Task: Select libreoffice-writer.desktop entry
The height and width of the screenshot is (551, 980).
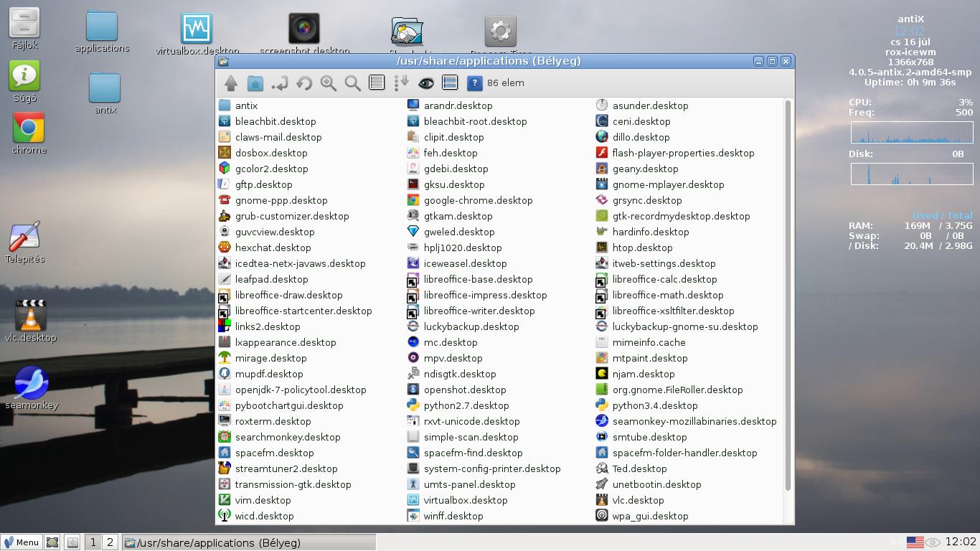Action: tap(471, 311)
